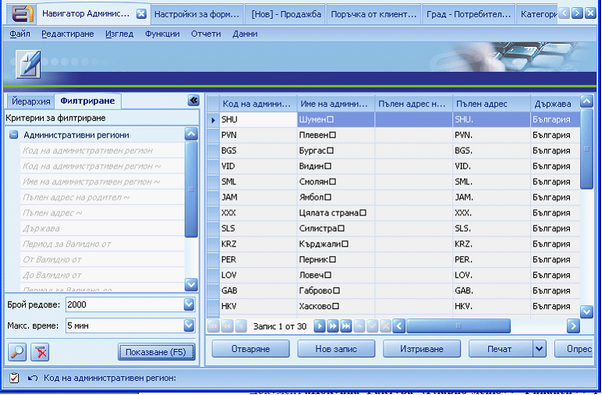Click the magnifier search icon
The image size is (602, 395).
[x=17, y=352]
